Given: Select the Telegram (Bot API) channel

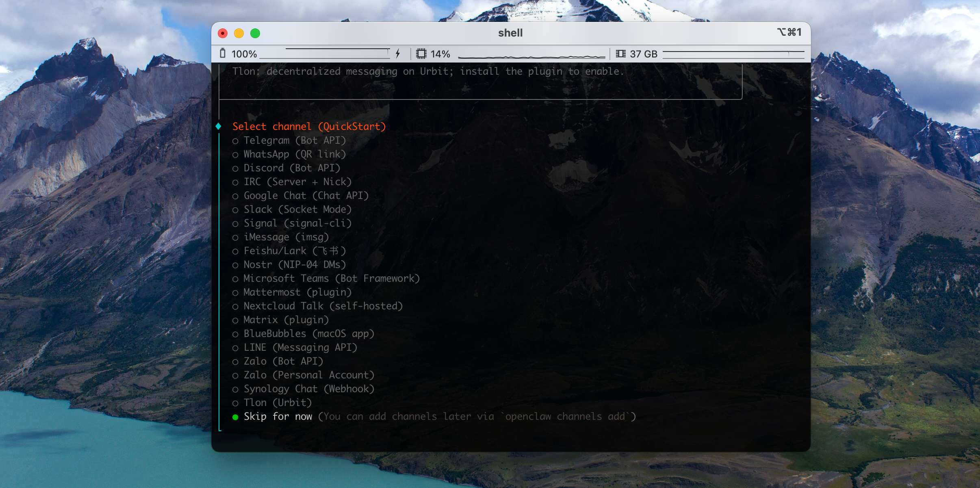Looking at the screenshot, I should coord(294,140).
